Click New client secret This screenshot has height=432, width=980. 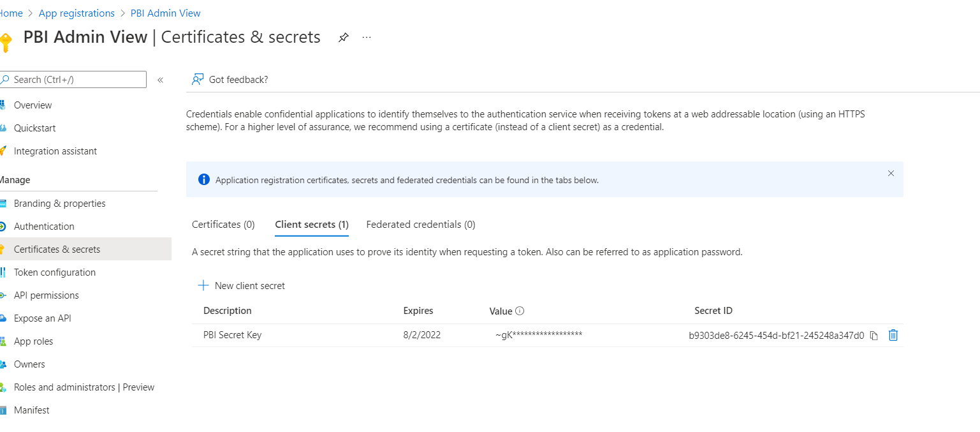[242, 286]
